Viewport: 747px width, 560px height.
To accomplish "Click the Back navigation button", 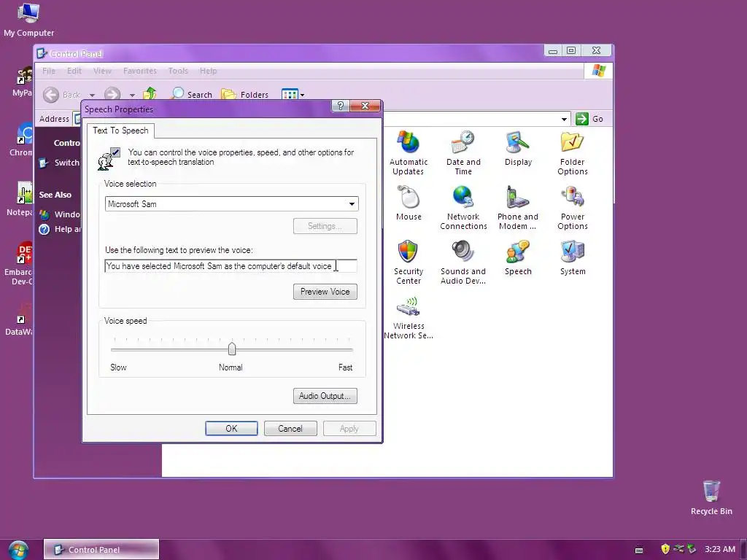I will [x=61, y=94].
